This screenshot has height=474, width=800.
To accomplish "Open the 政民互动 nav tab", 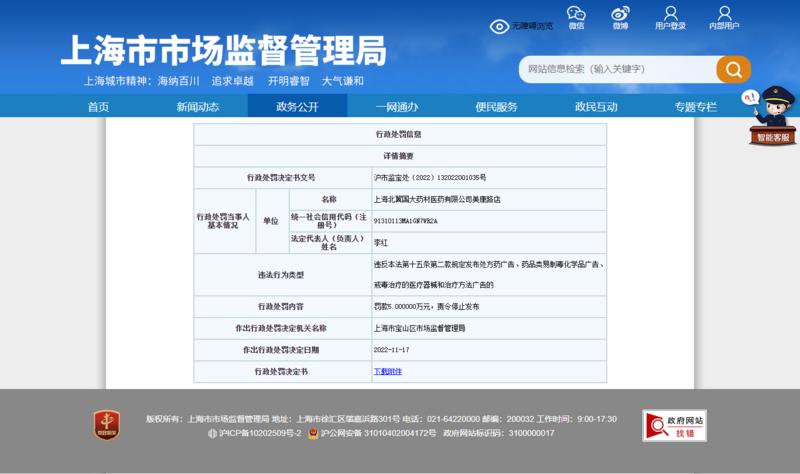I will click(x=596, y=107).
